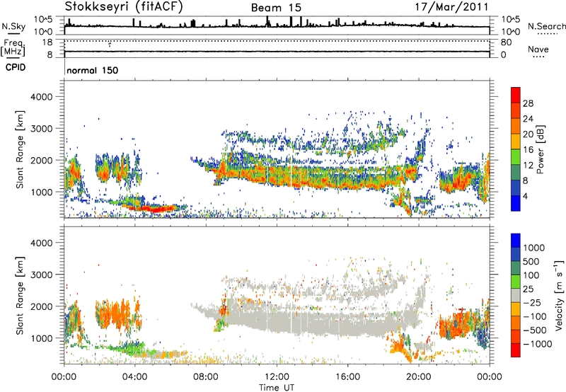Click the light green Power segment between 12 and 16
Screen dimensions: 566x392
click(516, 157)
